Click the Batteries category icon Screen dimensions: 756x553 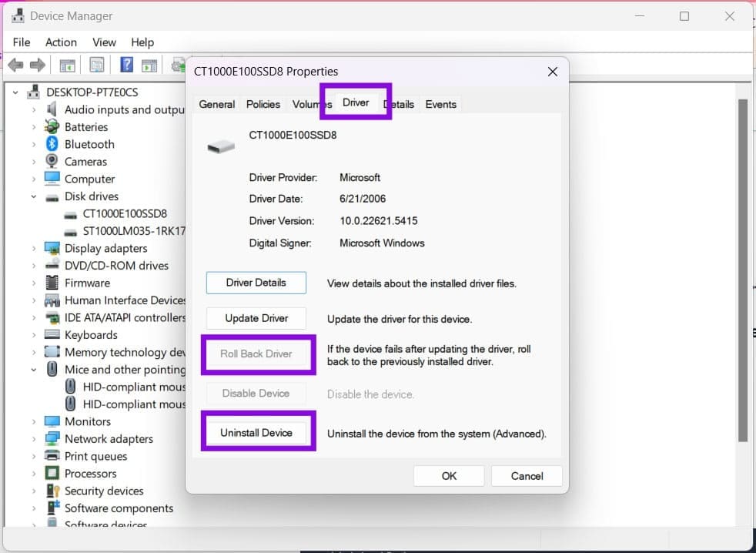click(52, 126)
